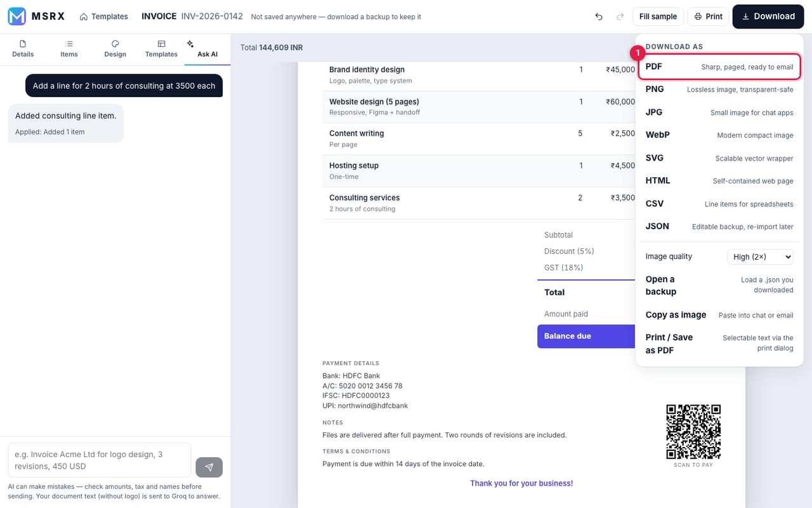Click the Added consulting line item reply
The height and width of the screenshot is (508, 812).
click(x=66, y=123)
